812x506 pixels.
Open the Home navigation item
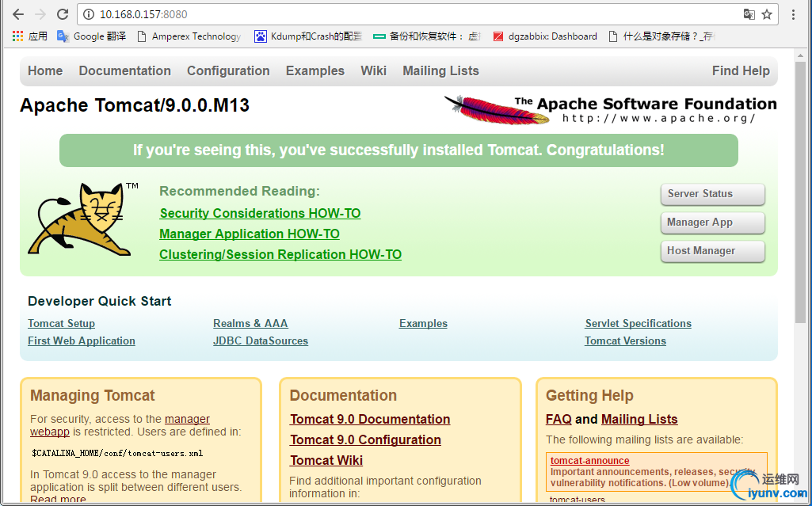(x=45, y=71)
